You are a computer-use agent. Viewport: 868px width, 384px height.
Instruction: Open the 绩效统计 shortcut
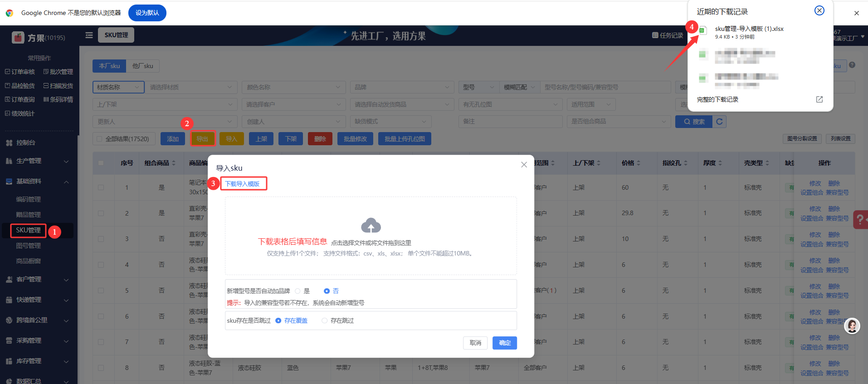[x=20, y=113]
